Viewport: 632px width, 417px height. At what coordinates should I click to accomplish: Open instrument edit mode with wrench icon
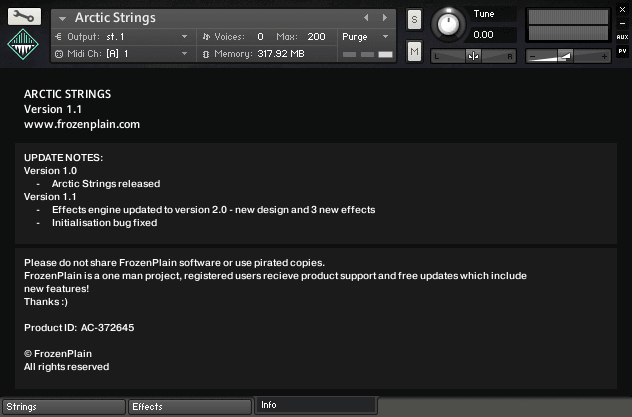[x=24, y=16]
